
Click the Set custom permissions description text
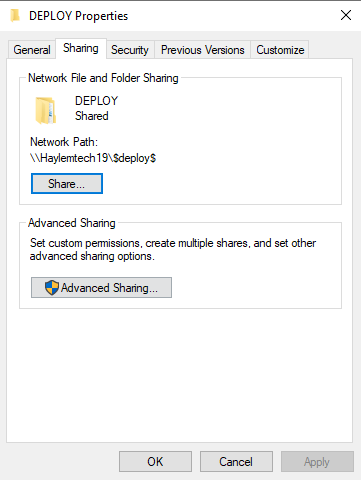click(173, 249)
